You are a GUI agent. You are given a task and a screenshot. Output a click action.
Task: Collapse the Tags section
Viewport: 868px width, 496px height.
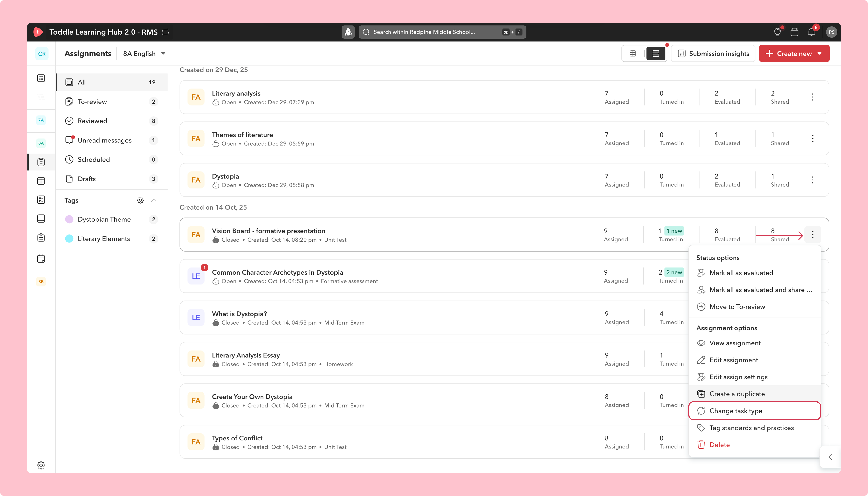pos(154,200)
